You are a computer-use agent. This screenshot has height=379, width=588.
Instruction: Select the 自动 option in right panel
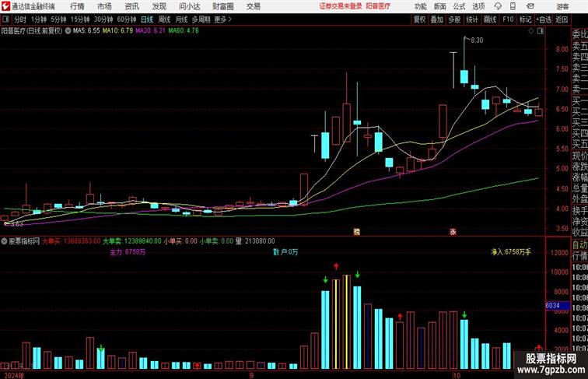[579, 244]
